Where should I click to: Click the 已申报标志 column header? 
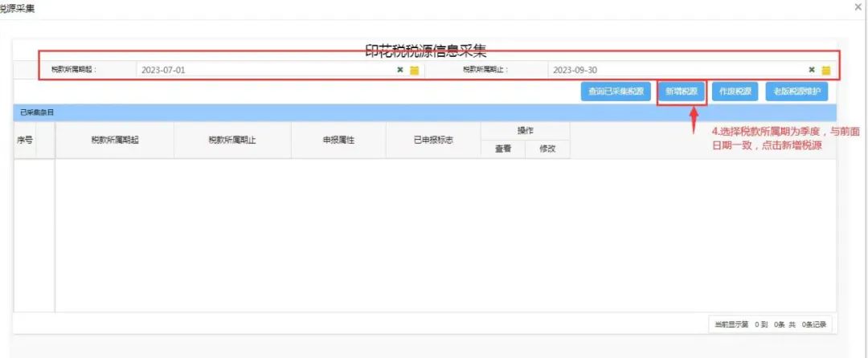click(433, 140)
